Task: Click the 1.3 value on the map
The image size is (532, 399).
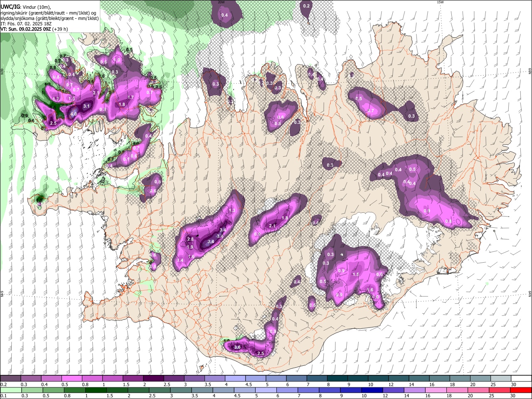Action: pyautogui.click(x=232, y=211)
